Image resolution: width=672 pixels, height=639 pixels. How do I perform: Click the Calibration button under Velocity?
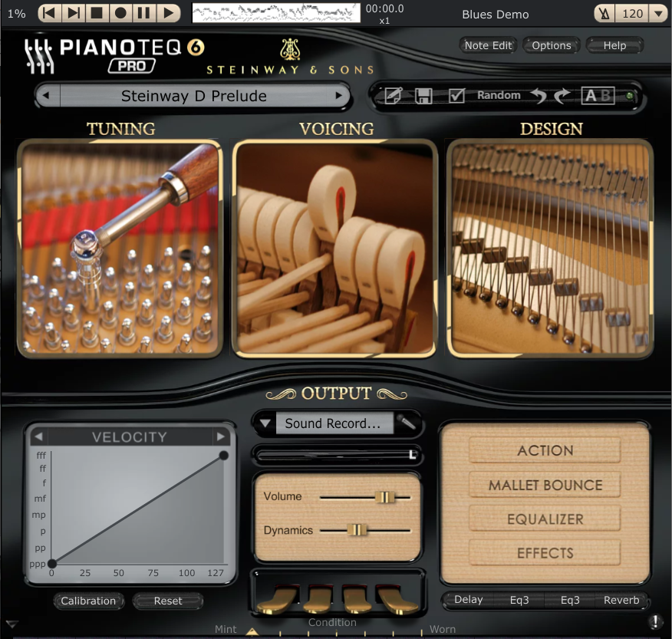[x=88, y=601]
